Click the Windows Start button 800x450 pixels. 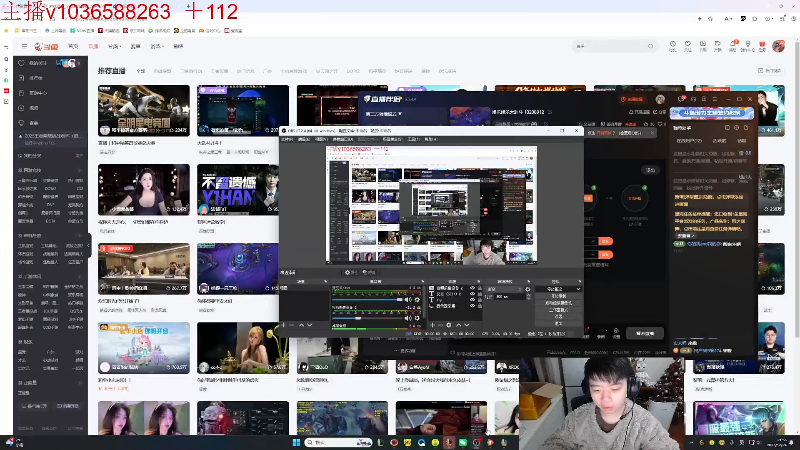(296, 442)
